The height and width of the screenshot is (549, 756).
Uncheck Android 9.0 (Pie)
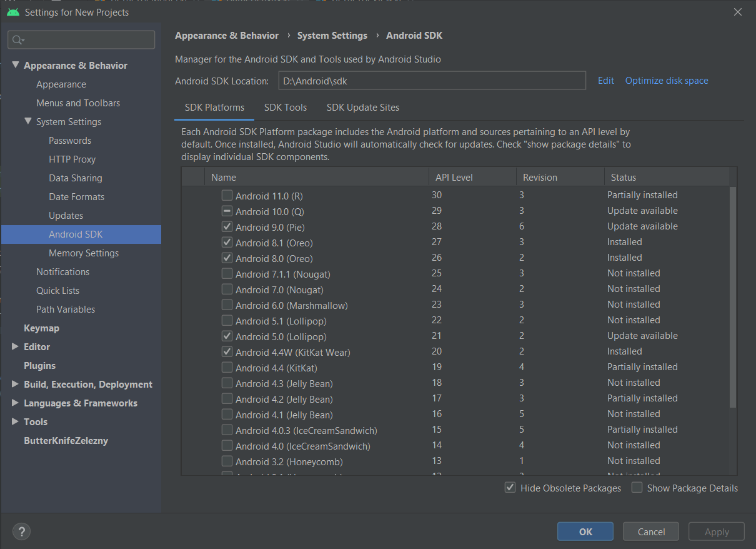[x=227, y=227]
